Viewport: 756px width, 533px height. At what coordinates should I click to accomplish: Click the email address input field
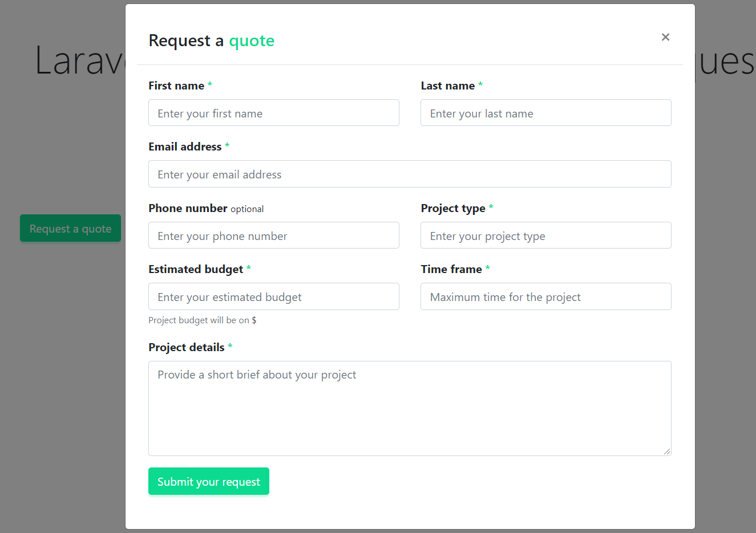point(410,174)
